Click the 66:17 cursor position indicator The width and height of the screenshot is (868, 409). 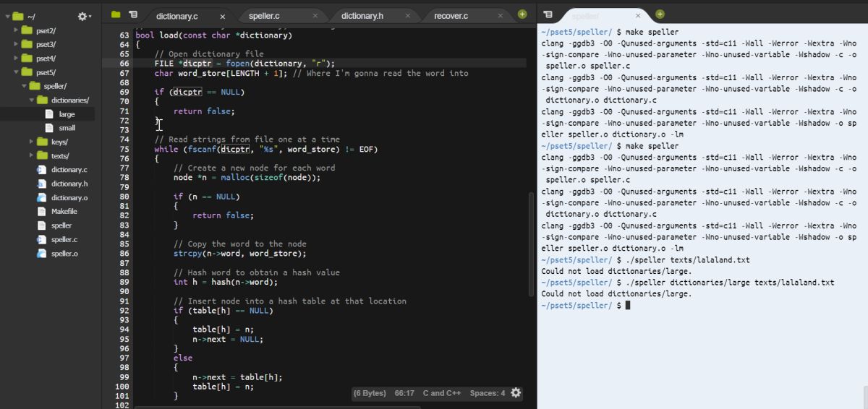(x=404, y=393)
